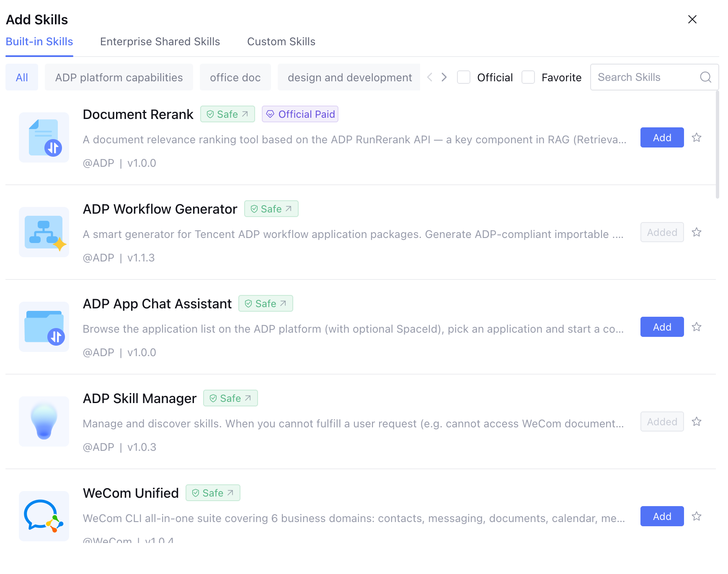Star the ADP Workflow Generator skill
The height and width of the screenshot is (574, 728).
(x=697, y=232)
